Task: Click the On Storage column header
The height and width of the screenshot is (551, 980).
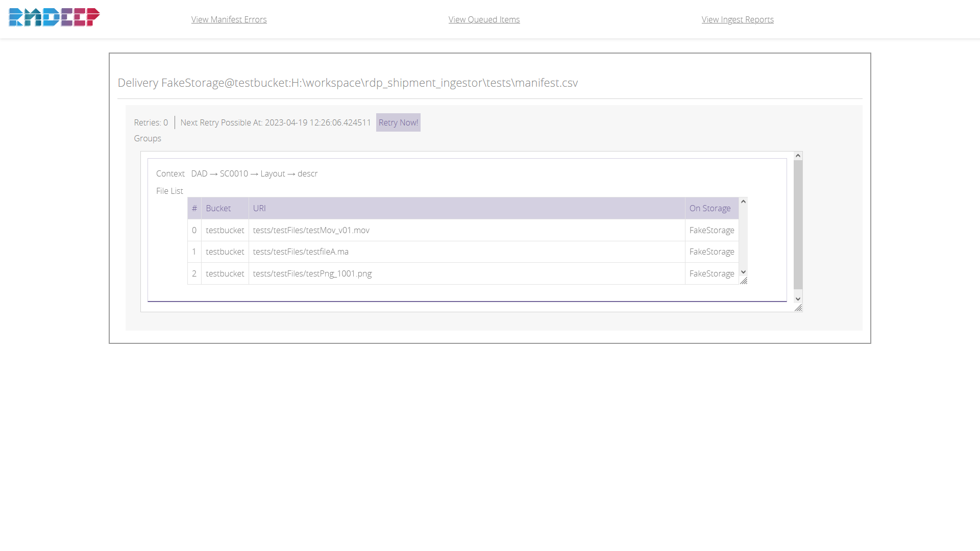Action: coord(709,209)
